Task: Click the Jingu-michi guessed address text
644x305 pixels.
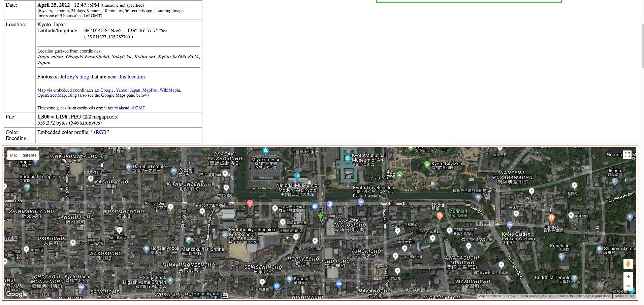Action: point(119,60)
